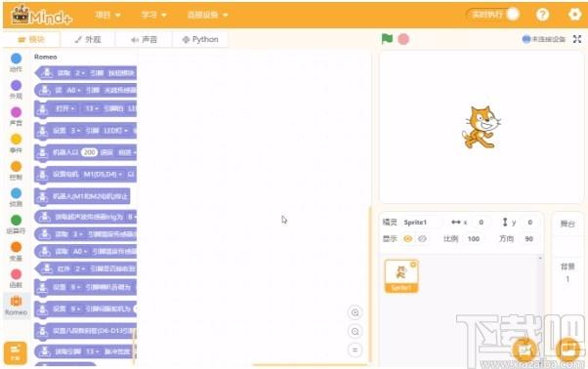Hide the sprite with the crossed eye icon

(x=422, y=238)
